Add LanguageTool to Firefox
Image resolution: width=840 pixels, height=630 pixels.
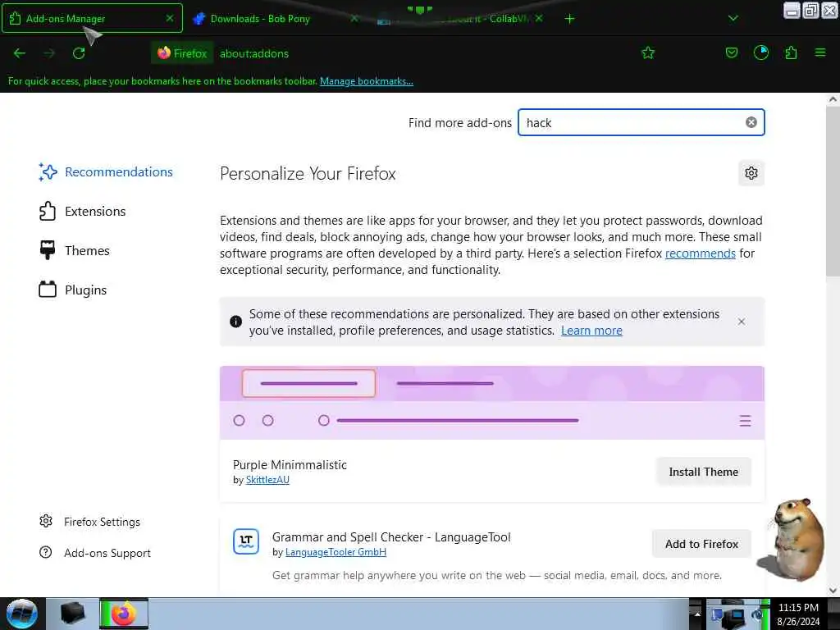(701, 544)
